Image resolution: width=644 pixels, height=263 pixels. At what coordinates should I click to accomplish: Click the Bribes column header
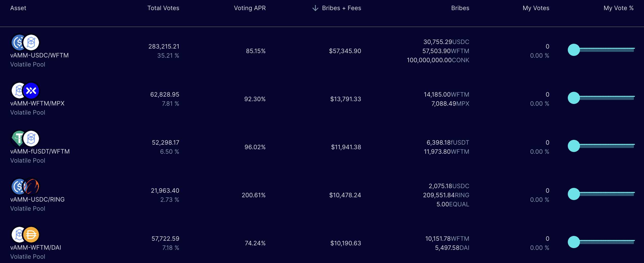coord(460,8)
